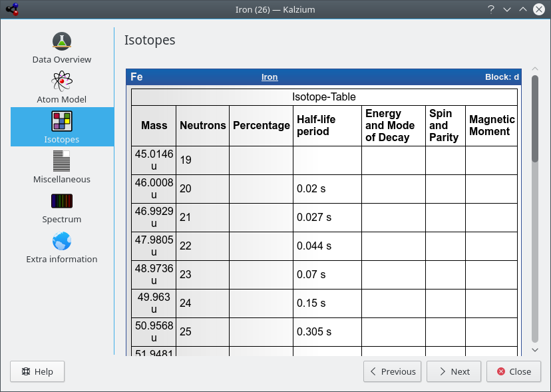Click the scrollbar down arrow

534,350
